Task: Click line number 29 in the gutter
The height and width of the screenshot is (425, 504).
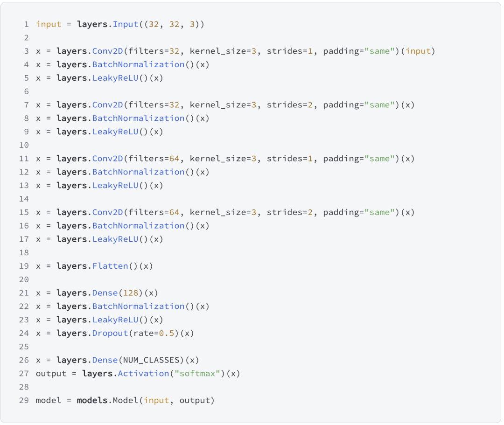Action: coord(24,400)
